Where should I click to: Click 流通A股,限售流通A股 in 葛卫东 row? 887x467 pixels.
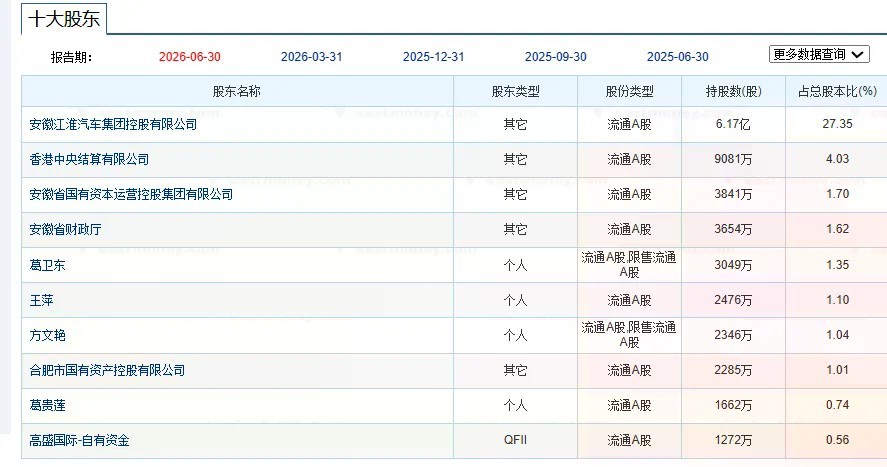(x=629, y=265)
